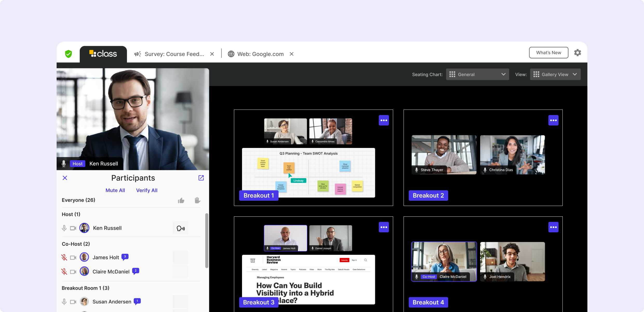Switch to the Survey: Course Feedback tab
Viewport: 644px width, 312px height.
pos(170,54)
